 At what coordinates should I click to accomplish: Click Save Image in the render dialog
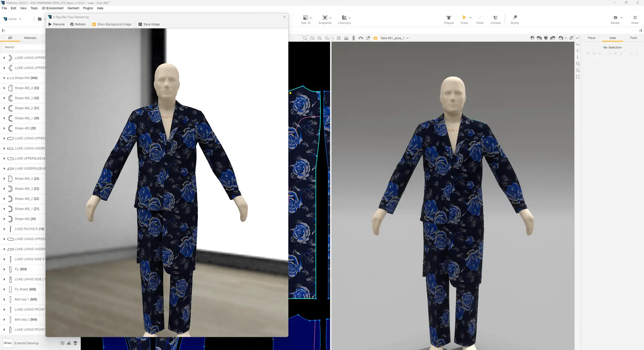[149, 24]
